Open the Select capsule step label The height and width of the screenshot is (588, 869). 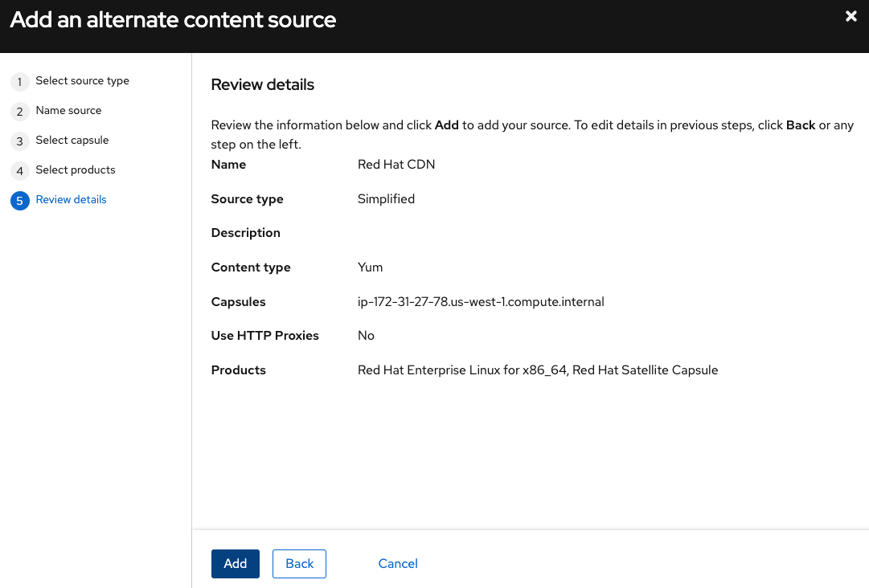tap(72, 141)
